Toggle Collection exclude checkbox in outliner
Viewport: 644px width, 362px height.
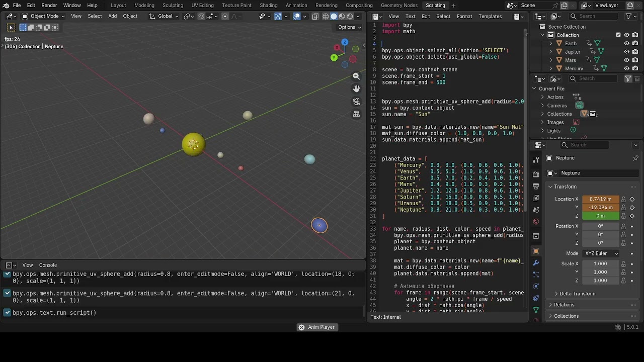click(x=618, y=35)
